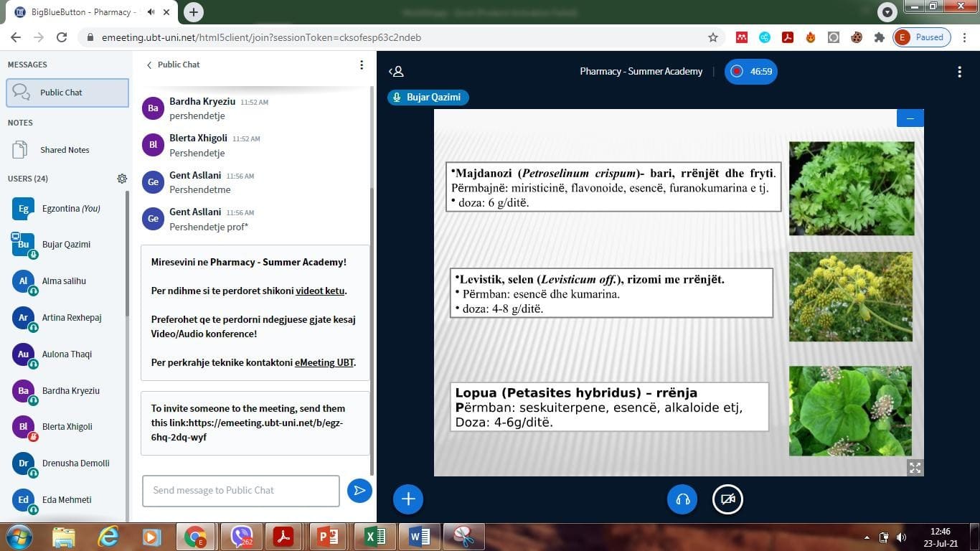
Task: Open the users gear settings icon
Action: pos(122,179)
